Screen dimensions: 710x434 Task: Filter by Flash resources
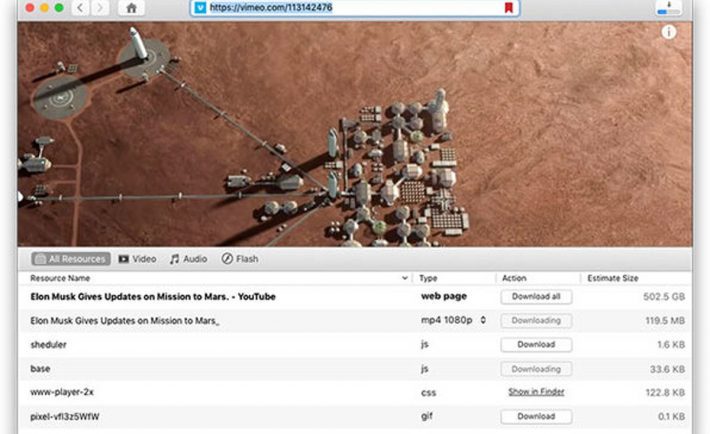pyautogui.click(x=239, y=259)
